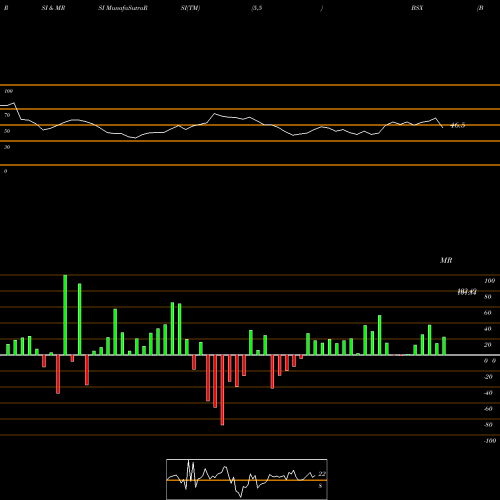Select the longest red histogram bar
500x500 pixels.
point(222,390)
